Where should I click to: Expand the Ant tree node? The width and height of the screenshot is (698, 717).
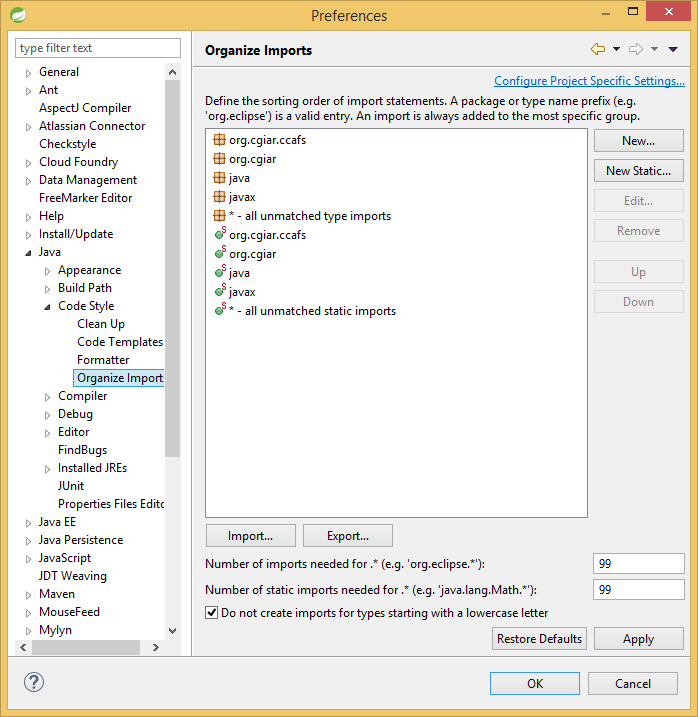click(x=28, y=91)
